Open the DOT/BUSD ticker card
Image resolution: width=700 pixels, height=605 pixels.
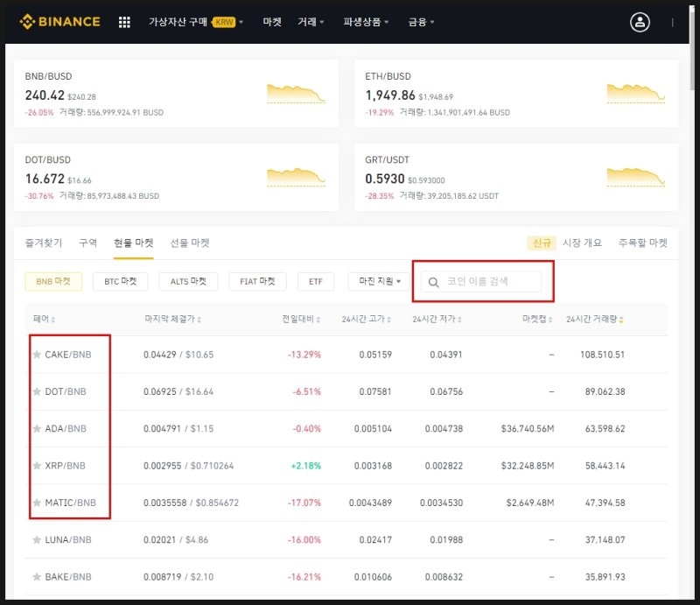tap(176, 178)
